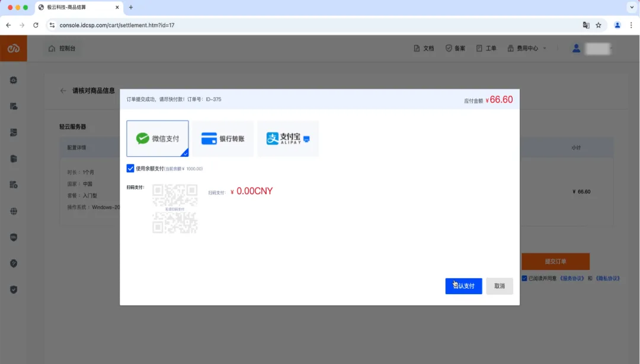Click the ¥ 66.60 subtotal in the table

[x=581, y=192]
